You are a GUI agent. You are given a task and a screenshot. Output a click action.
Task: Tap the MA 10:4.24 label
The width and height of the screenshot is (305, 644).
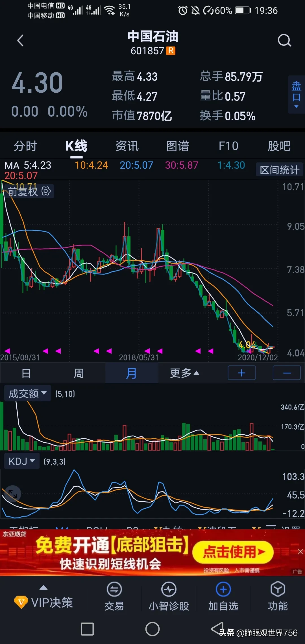coord(91,165)
